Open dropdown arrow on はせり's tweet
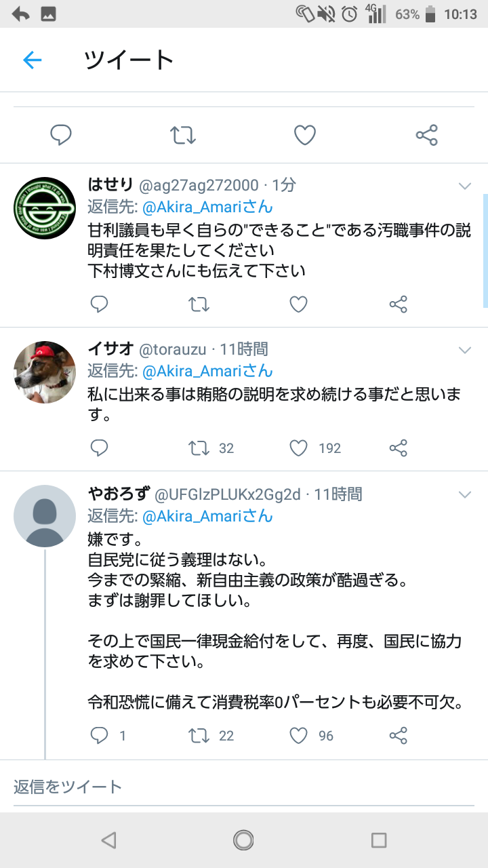The height and width of the screenshot is (868, 488). (x=465, y=186)
